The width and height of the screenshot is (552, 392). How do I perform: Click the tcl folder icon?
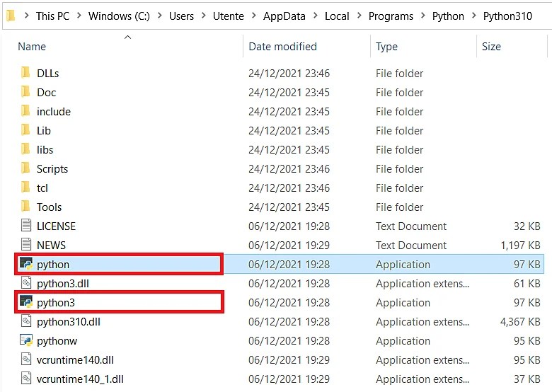[25, 188]
